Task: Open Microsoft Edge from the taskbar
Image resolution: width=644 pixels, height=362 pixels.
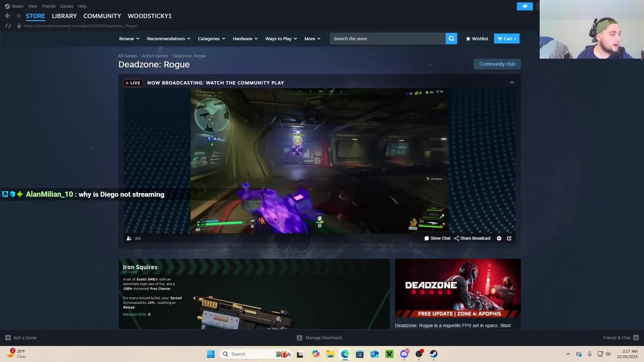Action: coord(345,354)
